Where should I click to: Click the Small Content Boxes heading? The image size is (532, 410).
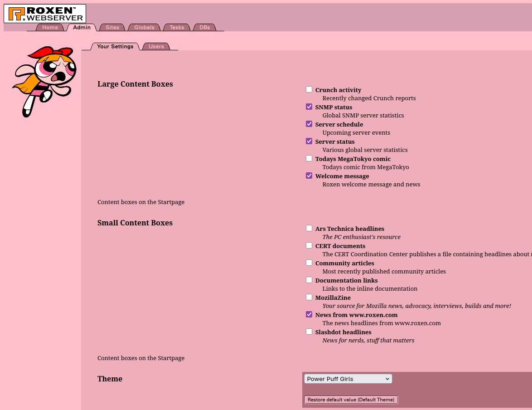[x=135, y=223]
